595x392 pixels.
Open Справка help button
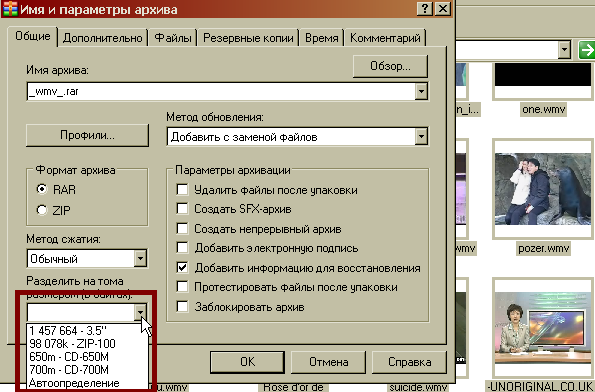[x=409, y=362]
